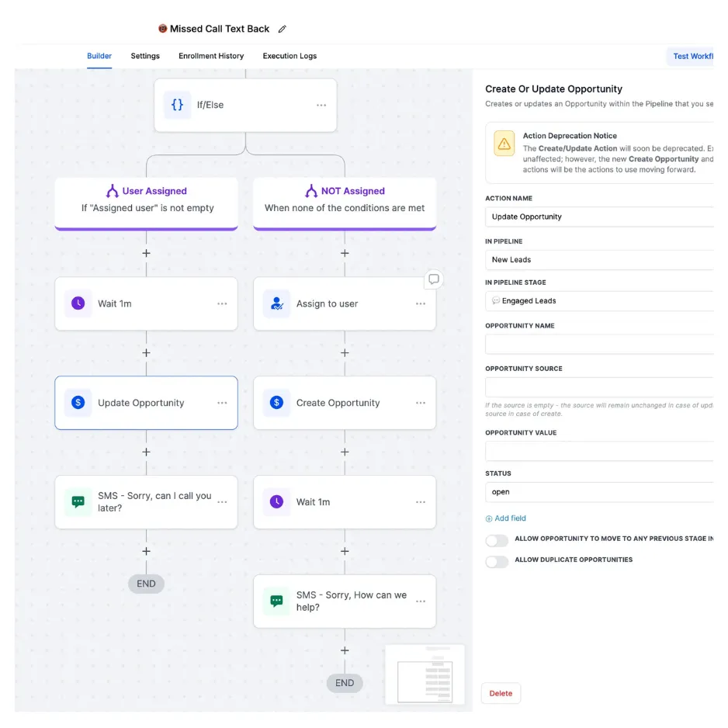Viewport: 728px width, 728px height.
Task: Click the workflow minimap thumbnail
Action: (x=425, y=674)
